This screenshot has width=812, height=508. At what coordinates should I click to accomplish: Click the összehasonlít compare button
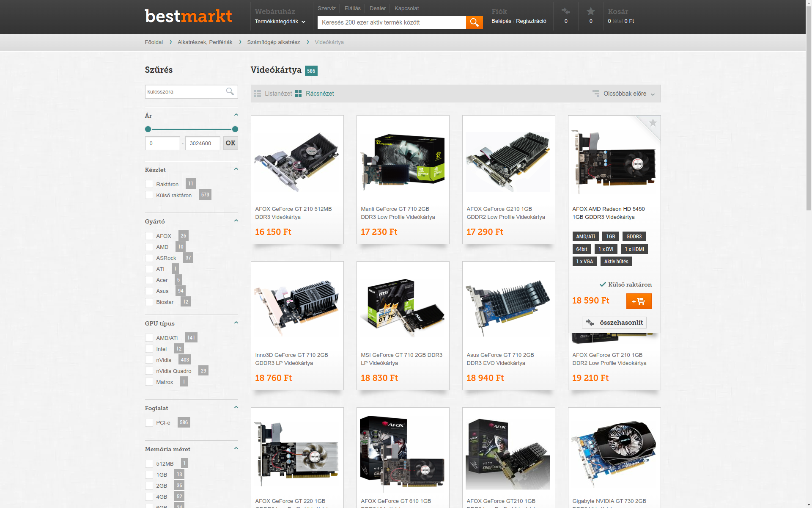[x=614, y=323]
